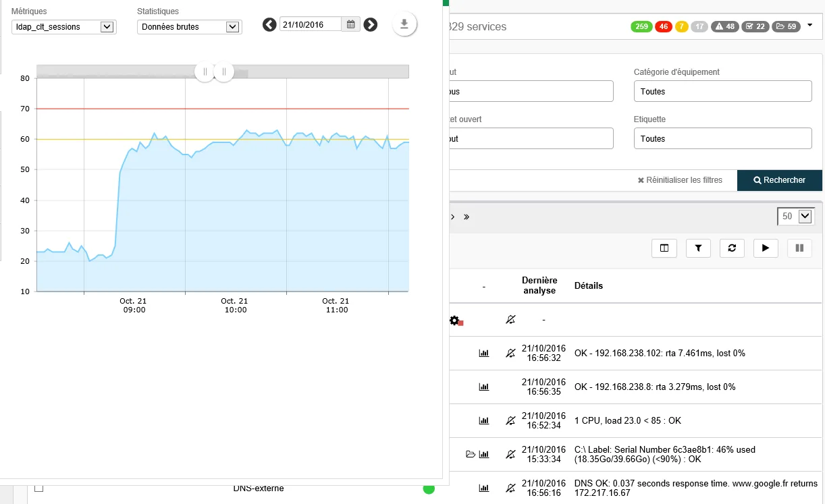Click the Détails column header
Image resolution: width=825 pixels, height=504 pixels.
[x=589, y=285]
